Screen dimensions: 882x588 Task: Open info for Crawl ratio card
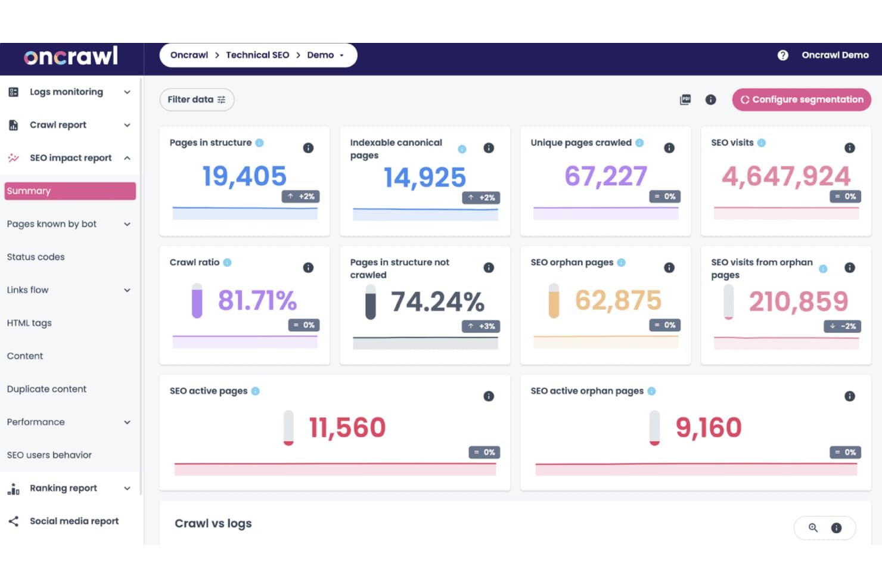pyautogui.click(x=308, y=267)
